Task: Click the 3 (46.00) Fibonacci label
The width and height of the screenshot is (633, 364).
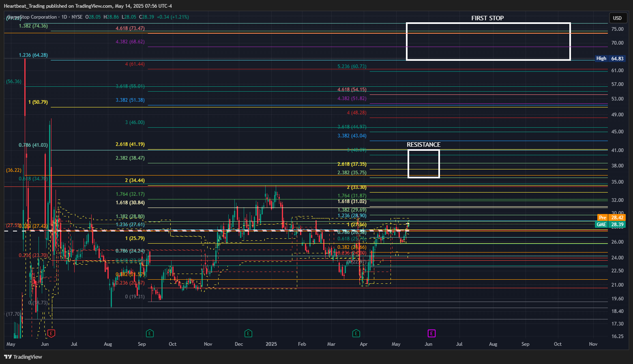Action: 135,122
